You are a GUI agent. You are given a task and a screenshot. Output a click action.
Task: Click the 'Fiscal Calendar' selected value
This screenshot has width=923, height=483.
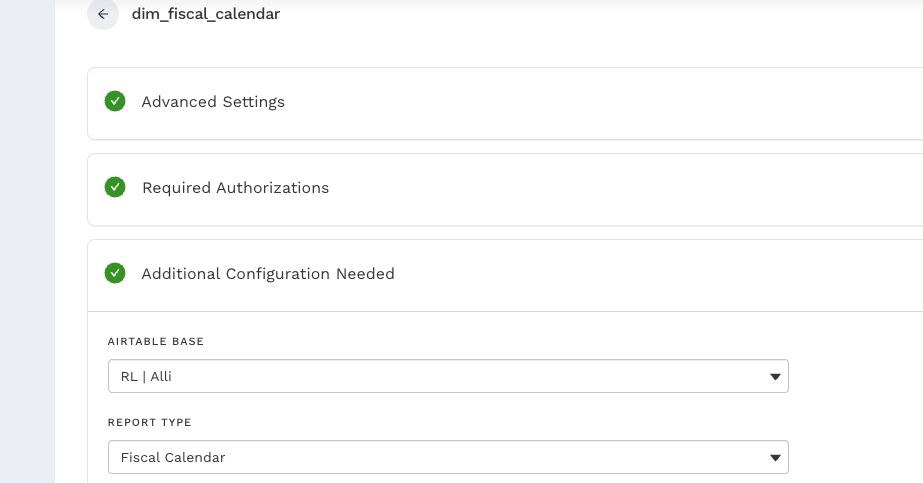tap(173, 458)
